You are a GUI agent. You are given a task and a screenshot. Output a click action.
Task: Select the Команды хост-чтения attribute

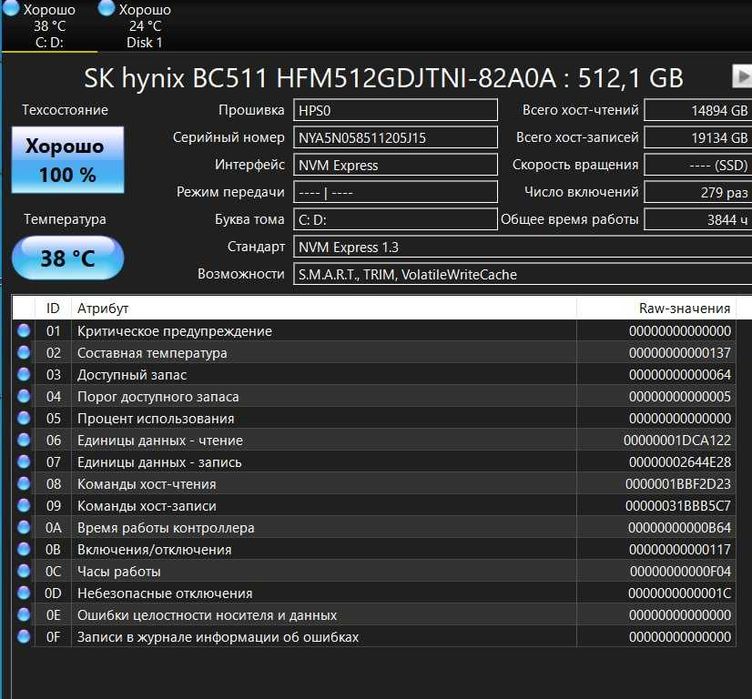click(x=147, y=484)
